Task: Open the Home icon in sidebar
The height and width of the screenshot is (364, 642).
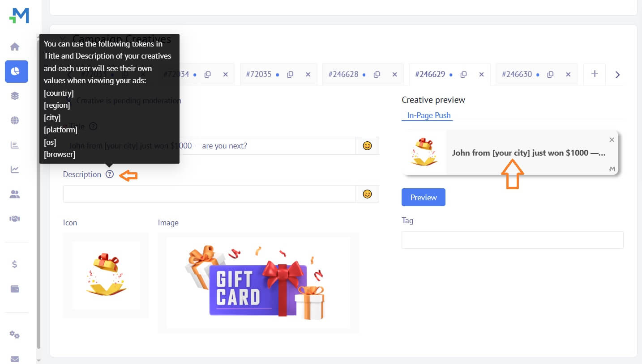Action: 15,47
